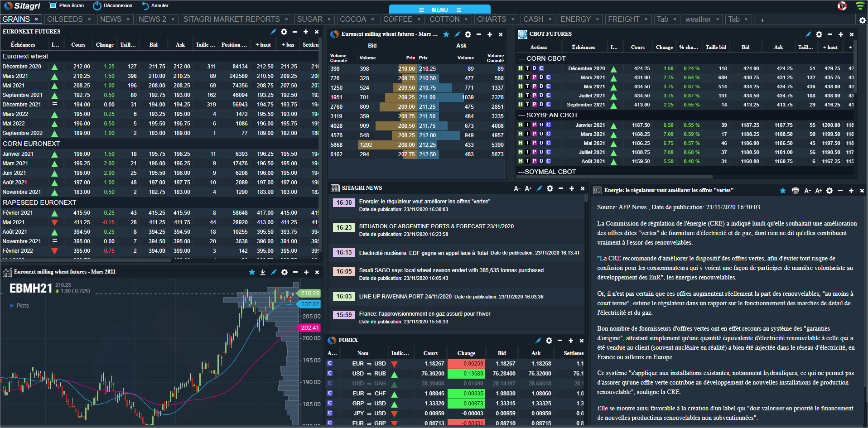The image size is (868, 428).
Task: Decrease font size in Sitagri News panel
Action: [517, 188]
